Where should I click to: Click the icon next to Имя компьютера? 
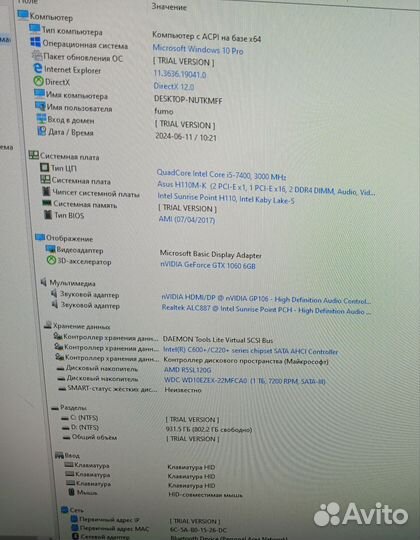tap(39, 94)
